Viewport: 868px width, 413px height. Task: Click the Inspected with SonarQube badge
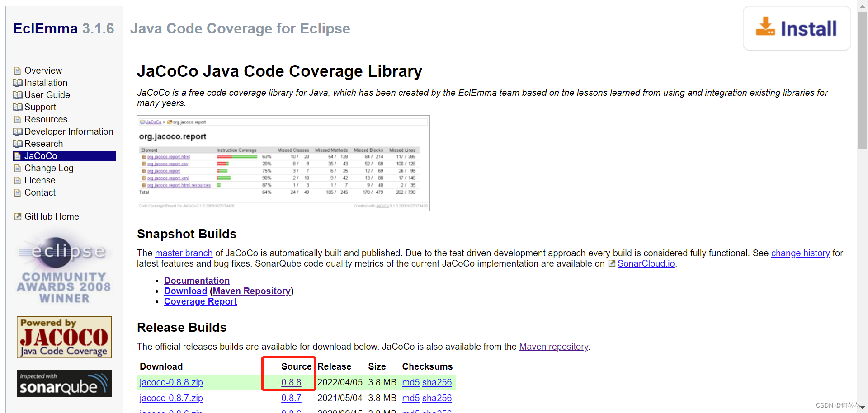[x=64, y=383]
